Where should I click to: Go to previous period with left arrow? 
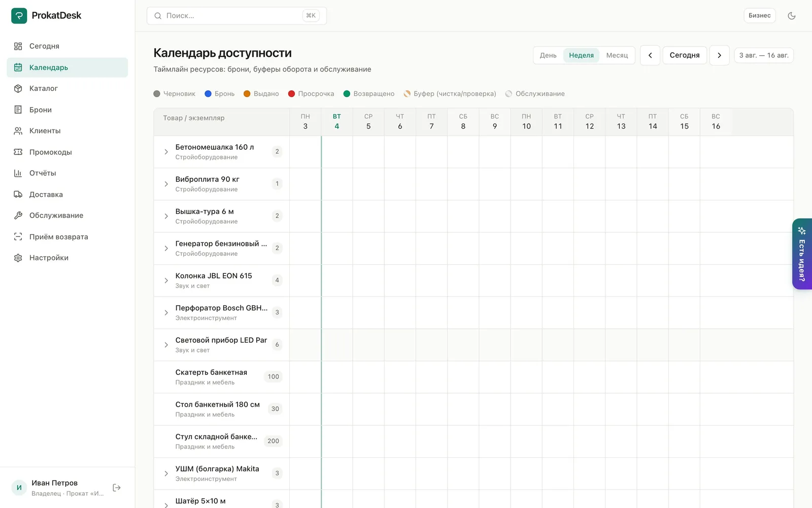(650, 55)
